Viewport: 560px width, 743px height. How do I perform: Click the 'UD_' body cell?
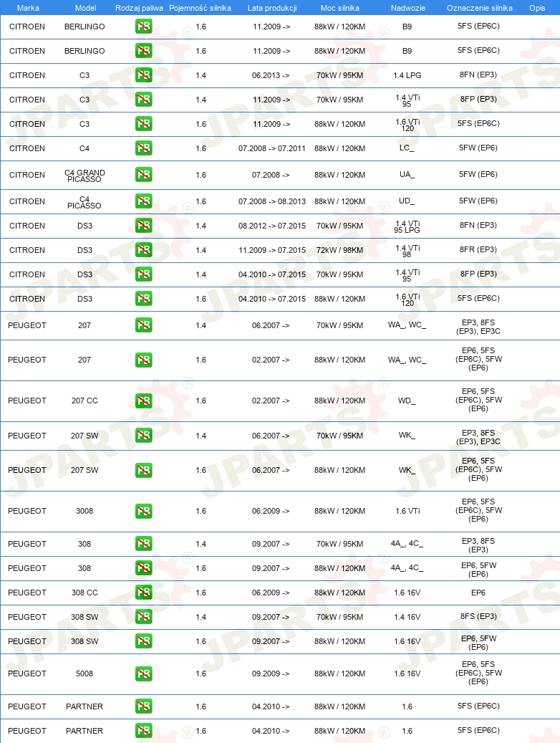pyautogui.click(x=407, y=201)
